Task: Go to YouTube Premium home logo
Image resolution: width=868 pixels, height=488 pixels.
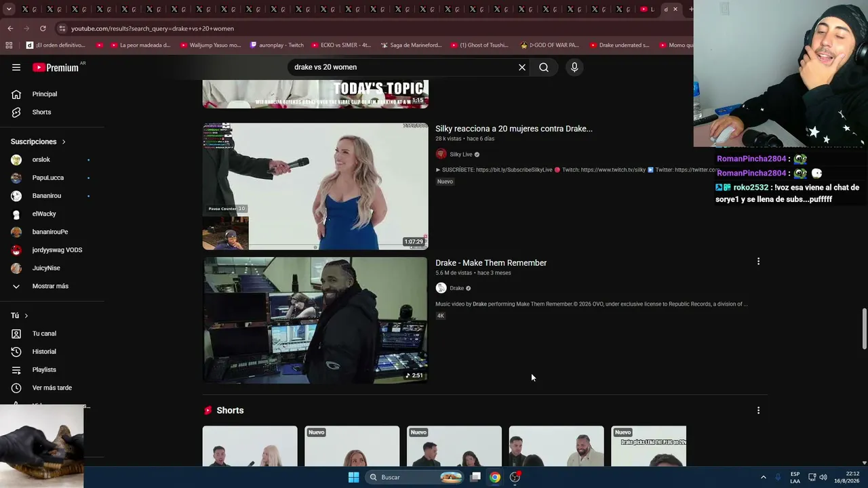Action: coord(56,67)
